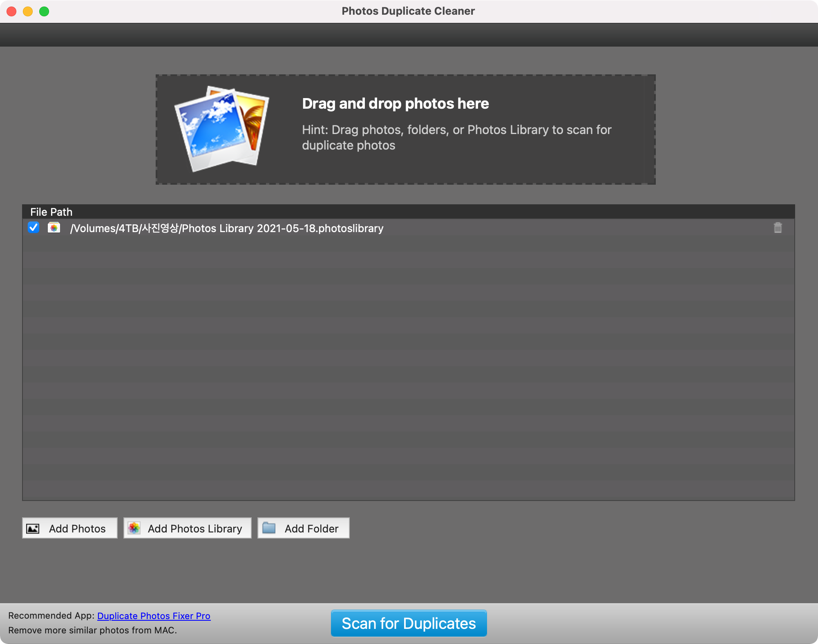Start Scan for Duplicates
The height and width of the screenshot is (644, 818).
[409, 624]
